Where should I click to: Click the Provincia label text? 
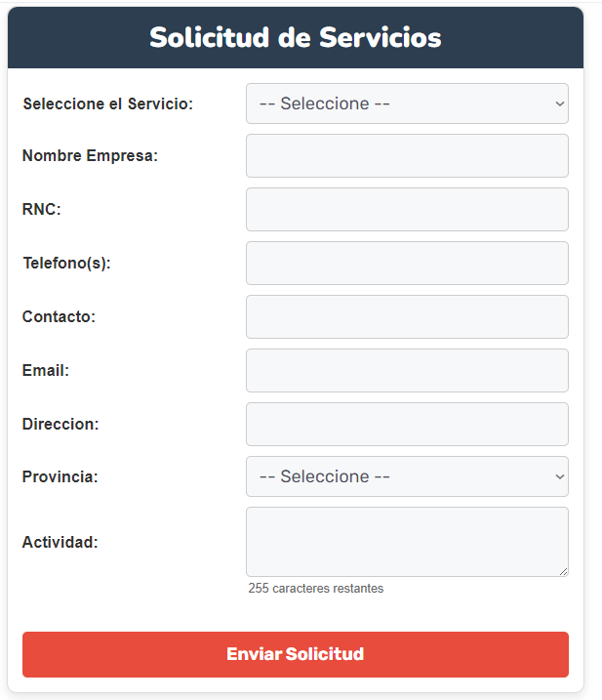60,476
